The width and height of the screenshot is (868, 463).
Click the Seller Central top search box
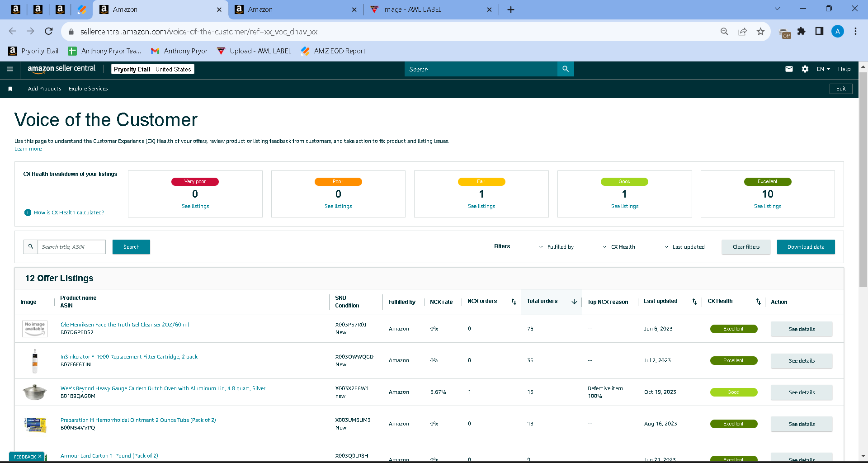(481, 69)
